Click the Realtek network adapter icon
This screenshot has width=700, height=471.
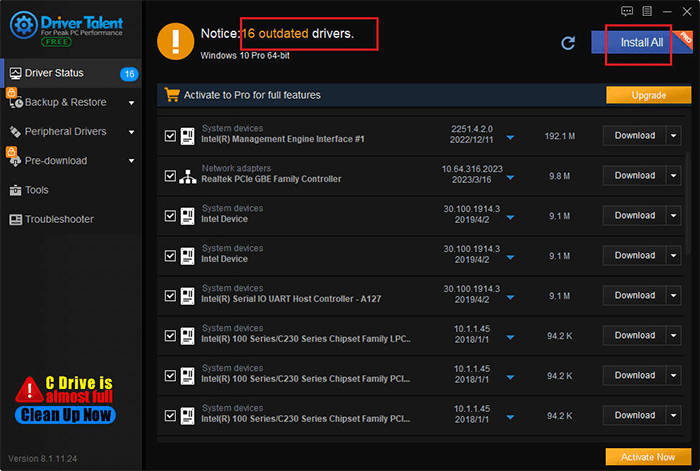point(188,176)
